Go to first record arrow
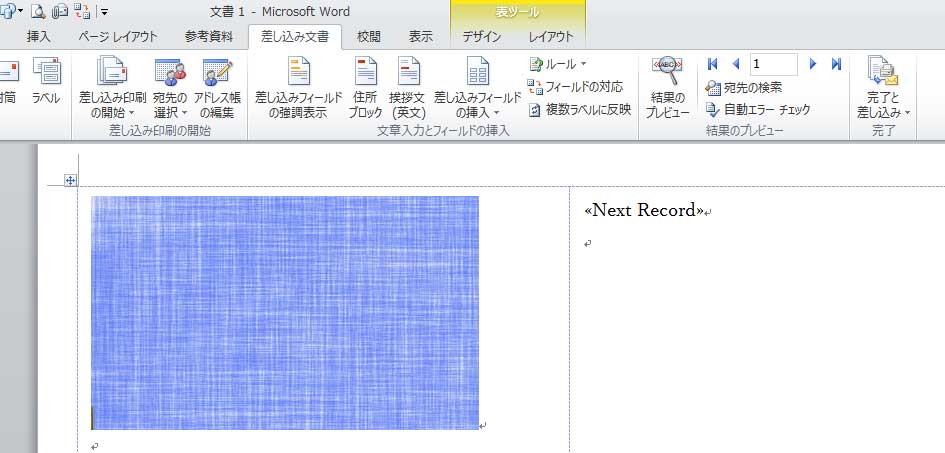This screenshot has height=453, width=945. (713, 64)
